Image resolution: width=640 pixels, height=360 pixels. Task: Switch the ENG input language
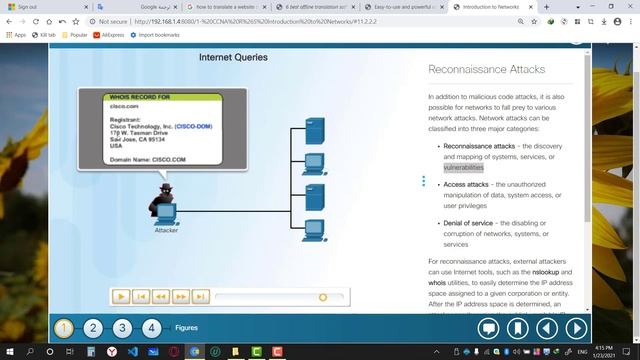coord(582,351)
